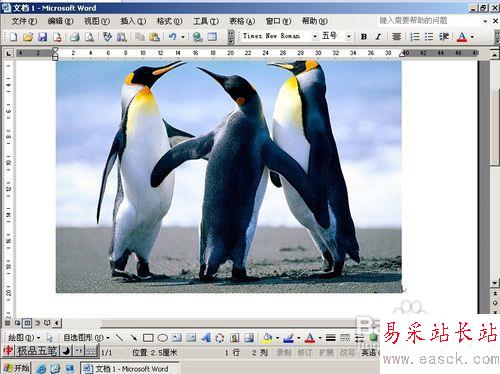Click the help question input box
This screenshot has width=500, height=374.
coord(429,21)
